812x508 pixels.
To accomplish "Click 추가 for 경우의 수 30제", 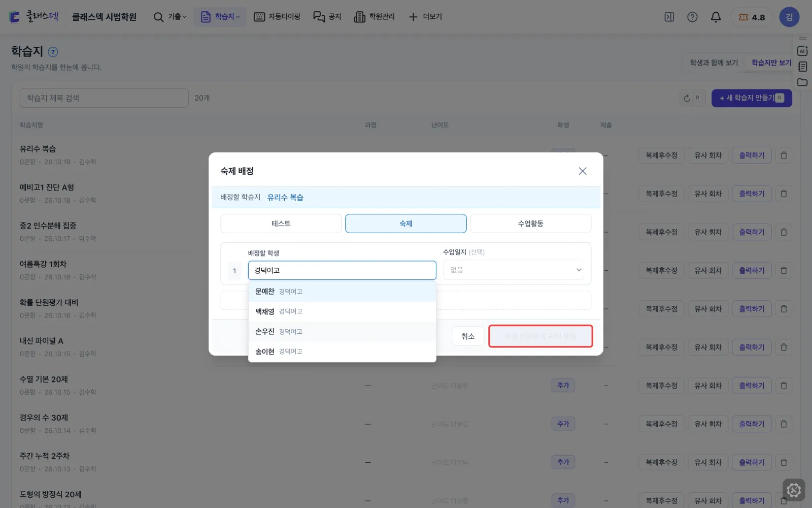I will tap(563, 424).
